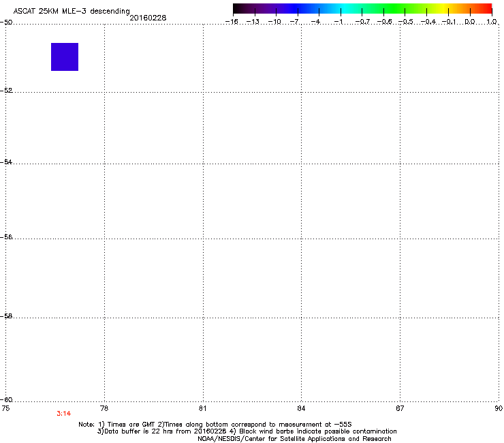504x443 pixels.
Task: Click the NOAA/NESDIS credit line
Action: tap(294, 439)
